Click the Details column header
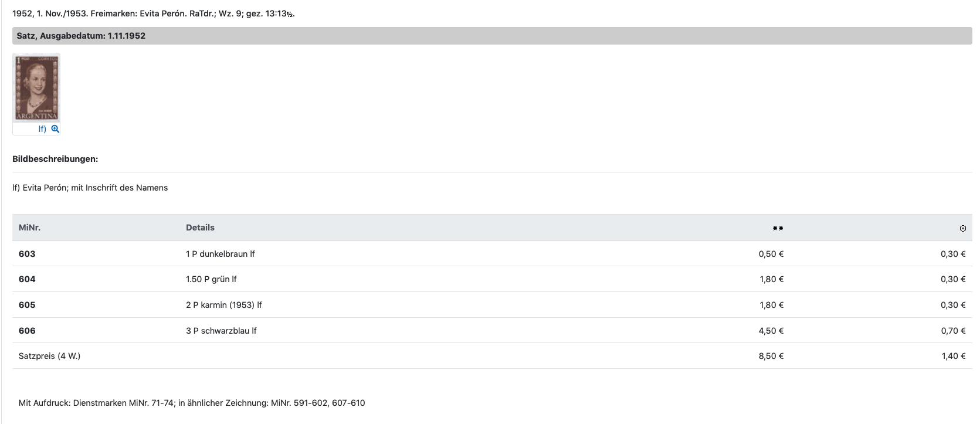Viewport: 980px width, 424px height. [x=200, y=228]
